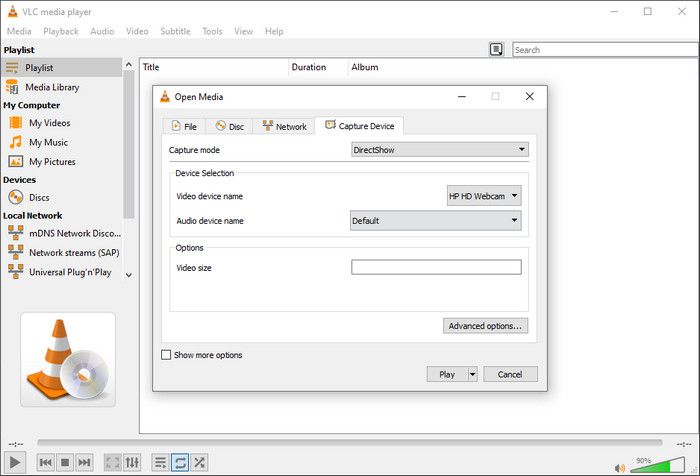Open the Video device name dropdown
Image resolution: width=700 pixels, height=476 pixels.
[484, 196]
